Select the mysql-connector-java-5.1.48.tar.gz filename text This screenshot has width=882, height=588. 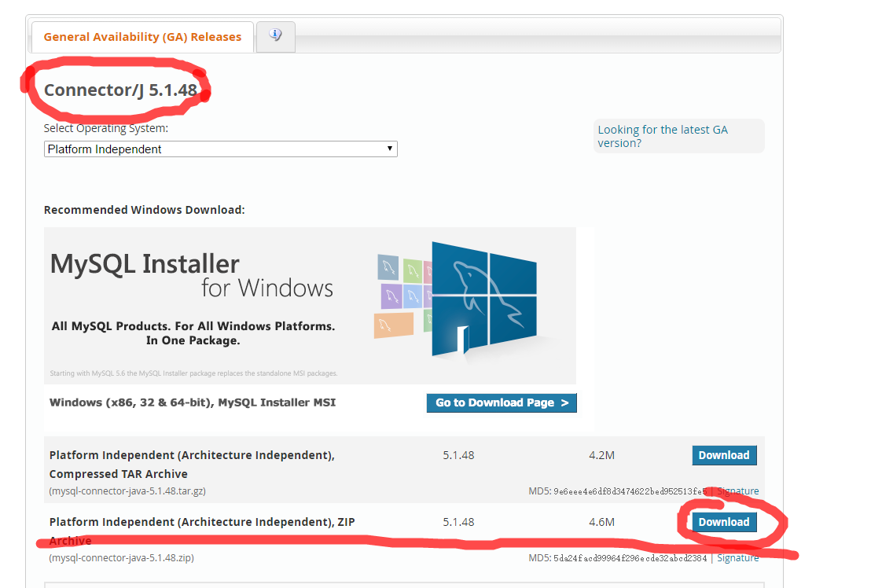[x=127, y=491]
